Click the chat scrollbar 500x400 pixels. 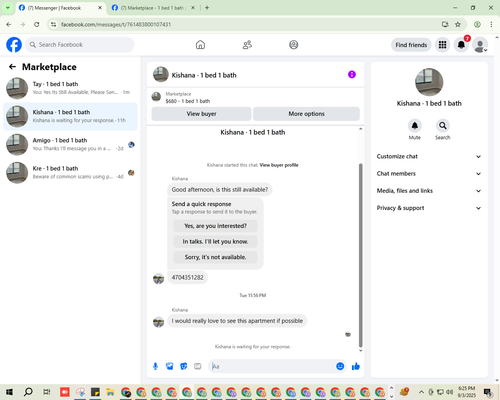[360, 255]
